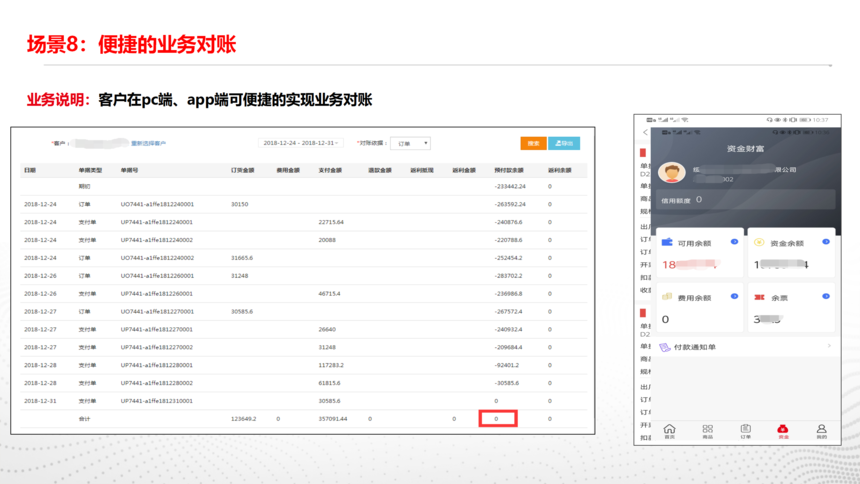Click the highlighted 合计 预付款余额 total cell

[497, 419]
